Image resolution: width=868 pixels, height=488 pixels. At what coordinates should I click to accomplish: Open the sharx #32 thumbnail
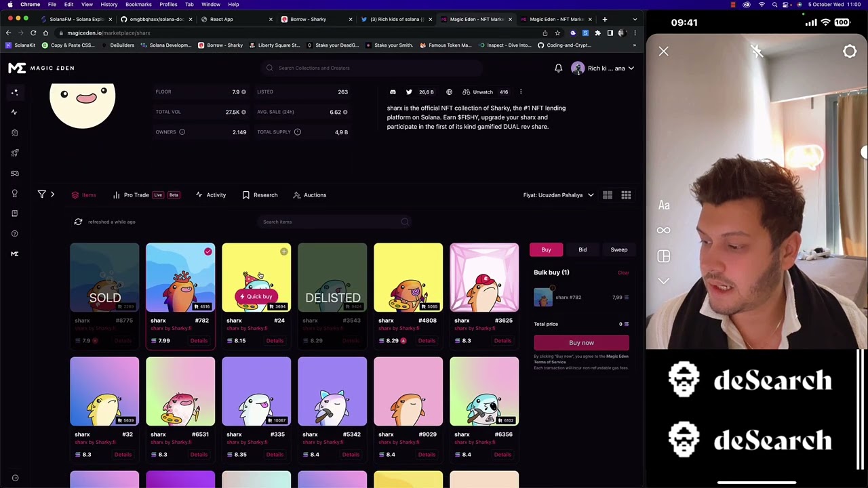(x=104, y=392)
